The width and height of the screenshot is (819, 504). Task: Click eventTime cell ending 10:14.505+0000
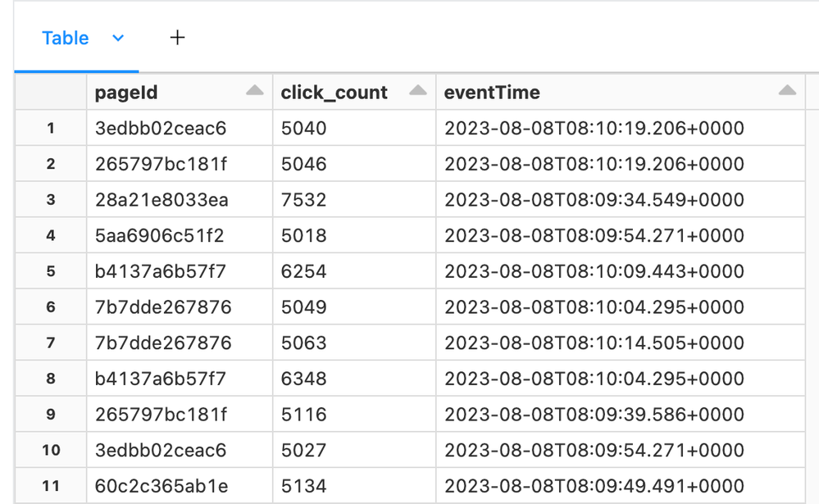(594, 343)
